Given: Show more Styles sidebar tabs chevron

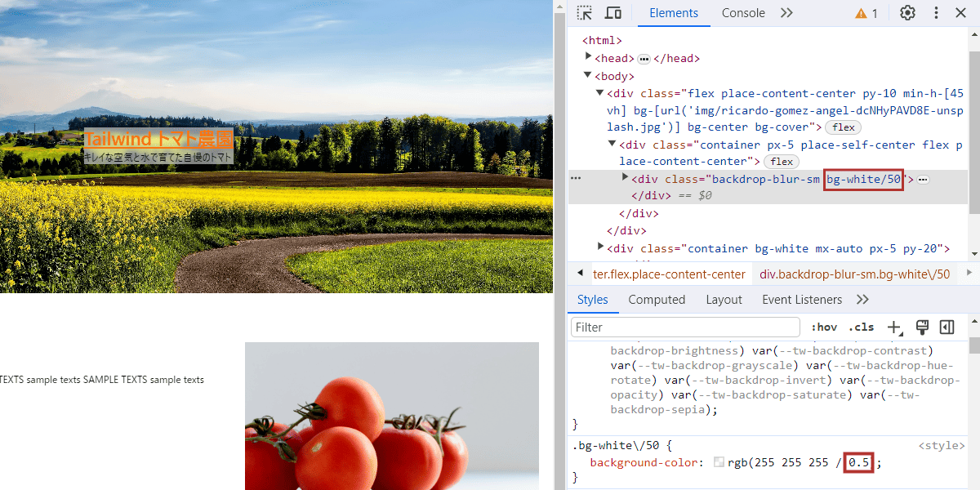Looking at the screenshot, I should click(862, 300).
